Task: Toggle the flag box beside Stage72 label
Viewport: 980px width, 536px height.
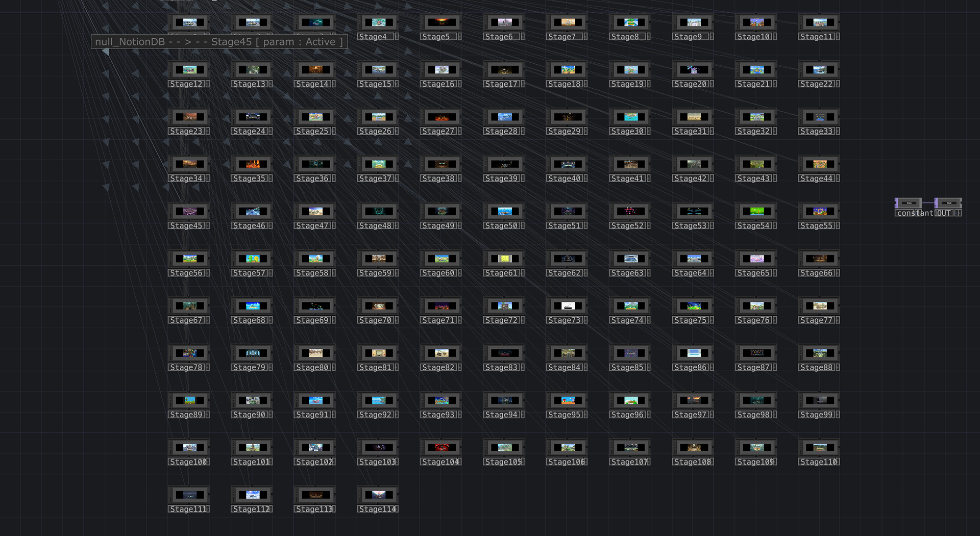Action: click(522, 320)
